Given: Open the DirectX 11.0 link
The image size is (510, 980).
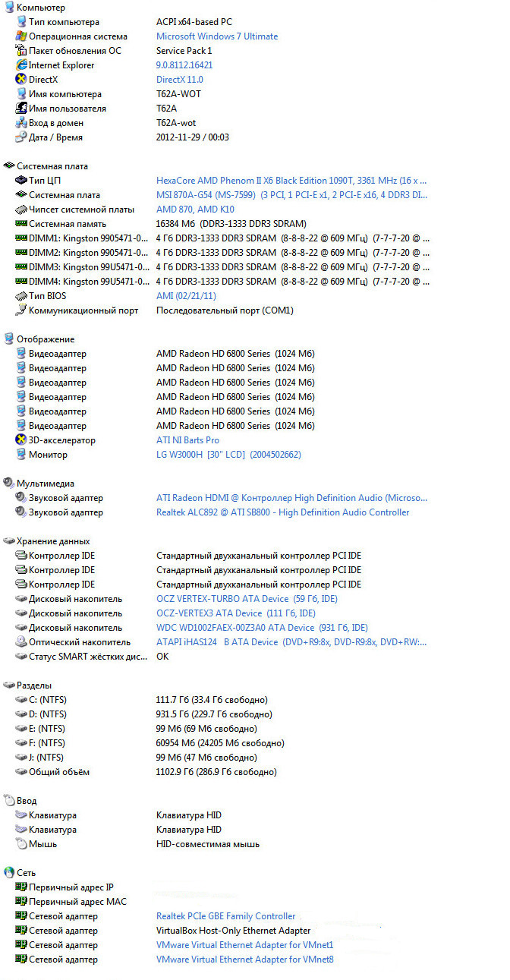Looking at the screenshot, I should (180, 80).
